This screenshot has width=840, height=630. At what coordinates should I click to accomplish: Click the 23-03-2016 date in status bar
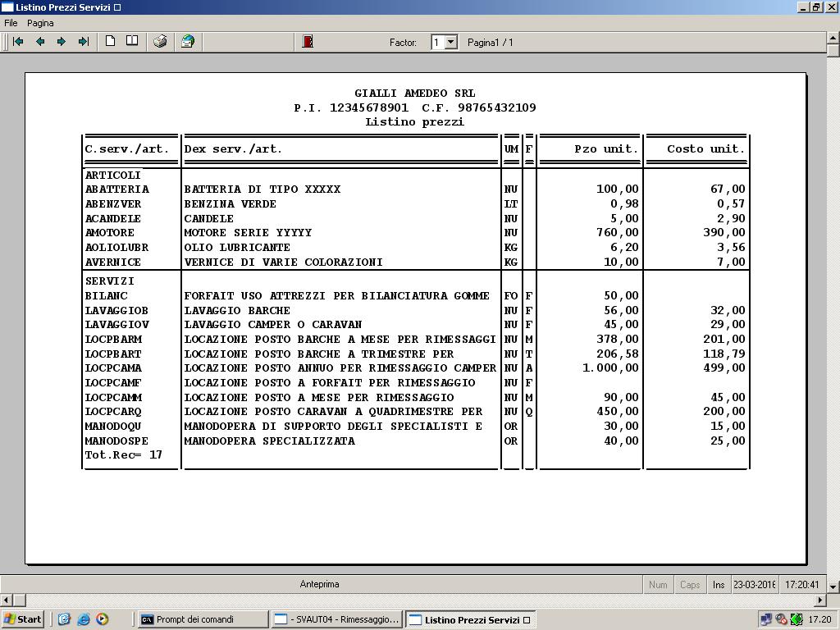pyautogui.click(x=755, y=584)
